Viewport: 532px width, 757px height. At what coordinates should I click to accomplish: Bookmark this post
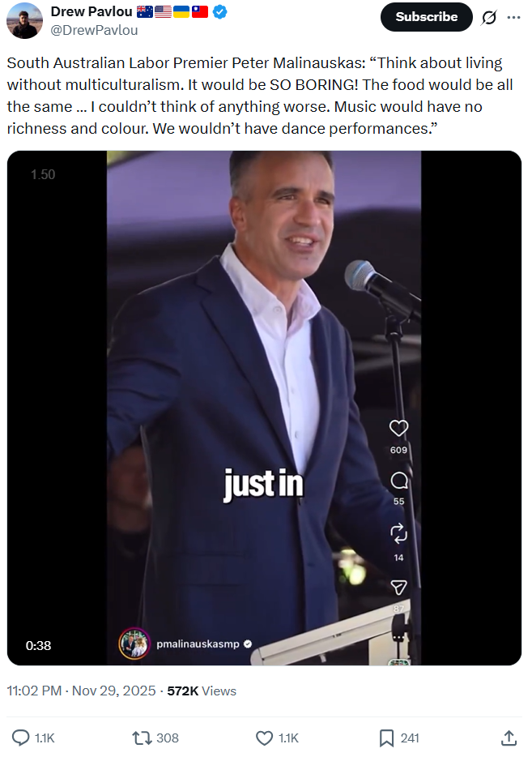386,738
